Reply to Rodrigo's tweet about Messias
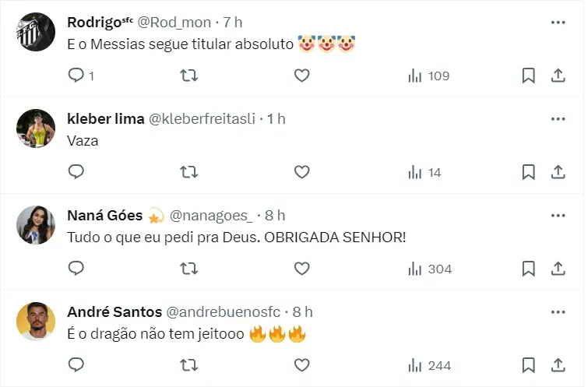Image resolution: width=588 pixels, height=387 pixels. pyautogui.click(x=76, y=76)
